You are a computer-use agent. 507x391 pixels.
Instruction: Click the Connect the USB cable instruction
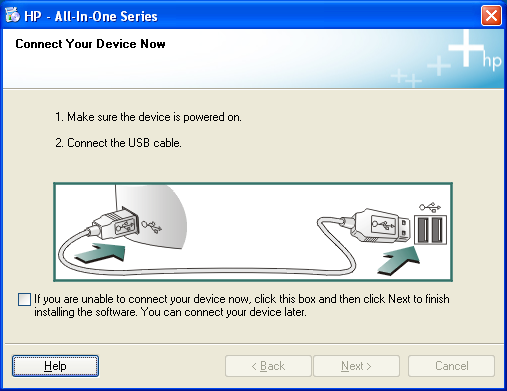[x=118, y=143]
